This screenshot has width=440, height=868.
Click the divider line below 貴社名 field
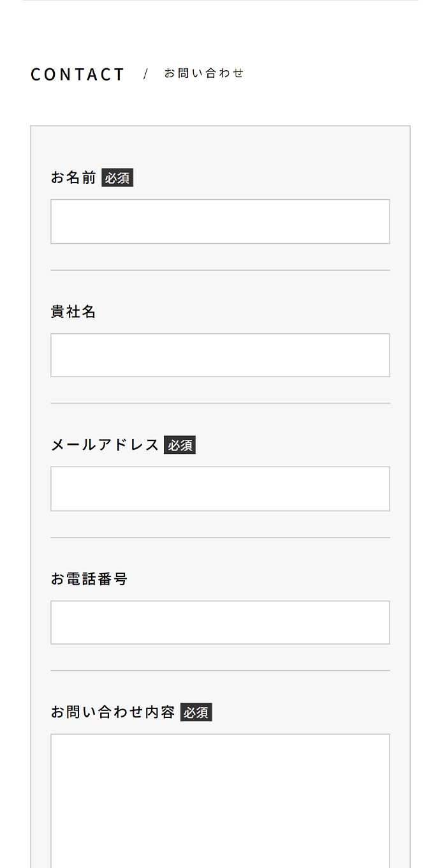pyautogui.click(x=220, y=403)
